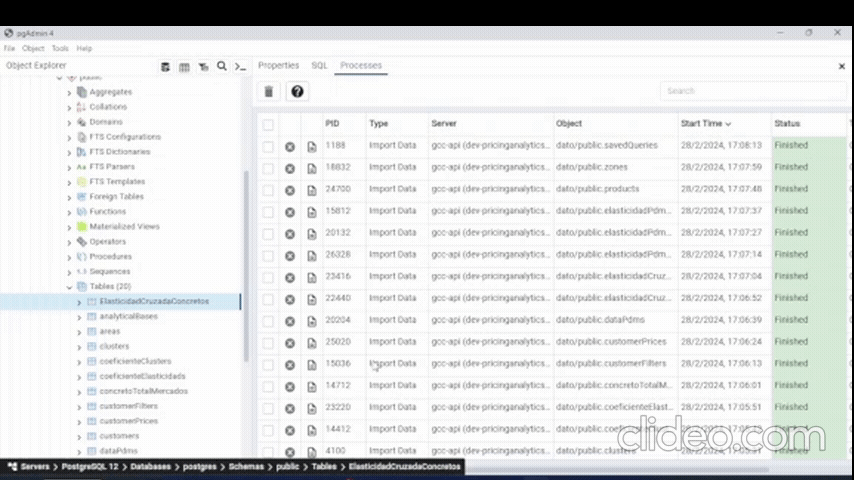
Task: Click the View Data table icon
Action: 184,66
